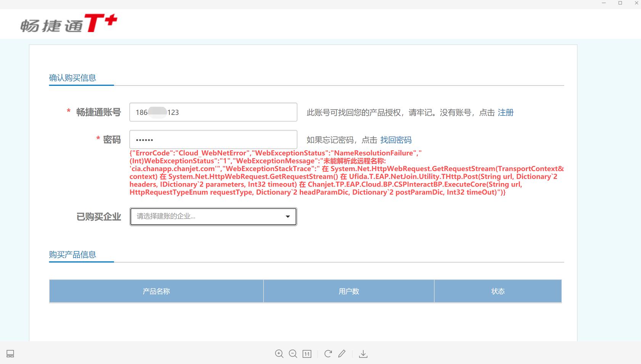
Task: Click the red Cloud_WebNetError error message
Action: [x=346, y=172]
